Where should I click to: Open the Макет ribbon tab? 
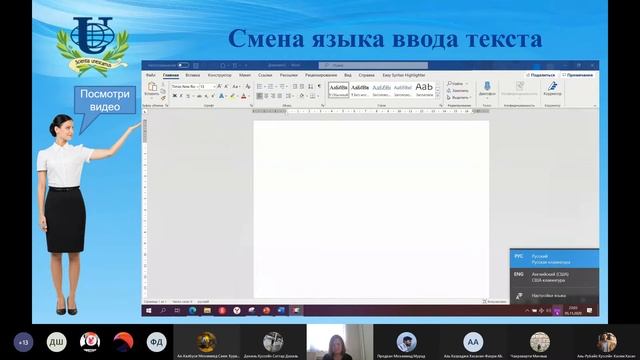(245, 76)
